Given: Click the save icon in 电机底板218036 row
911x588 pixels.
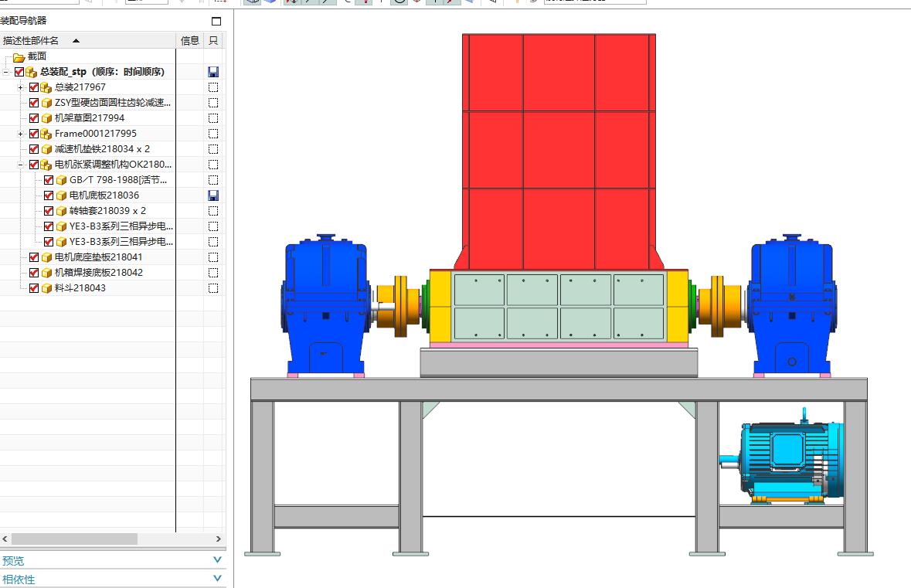Looking at the screenshot, I should point(213,195).
